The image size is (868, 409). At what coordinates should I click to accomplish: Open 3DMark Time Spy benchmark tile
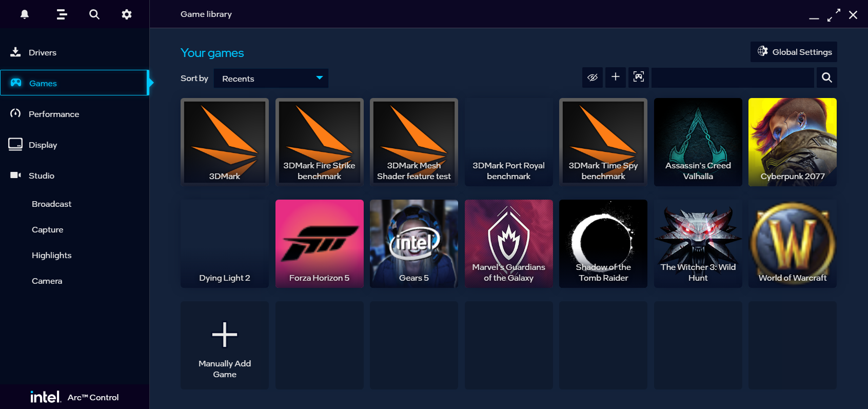pos(603,142)
